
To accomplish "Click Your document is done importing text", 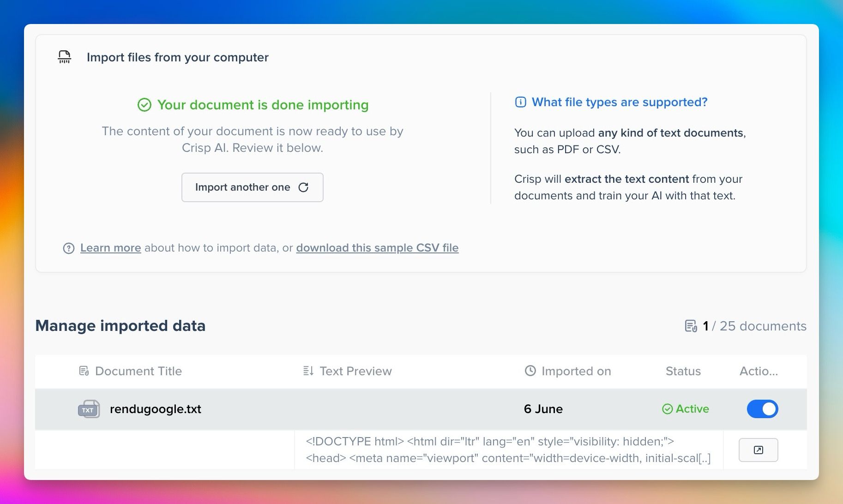I will (263, 105).
